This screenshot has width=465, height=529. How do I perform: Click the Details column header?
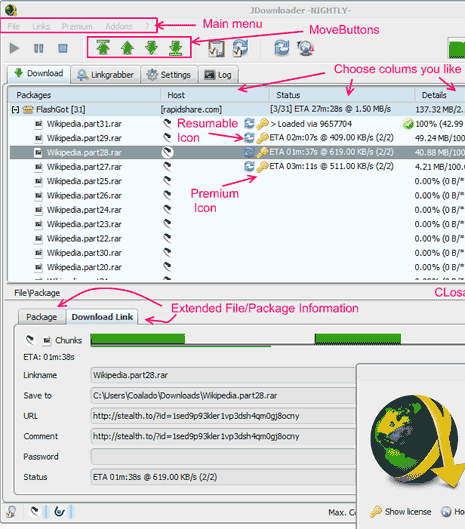[x=440, y=95]
